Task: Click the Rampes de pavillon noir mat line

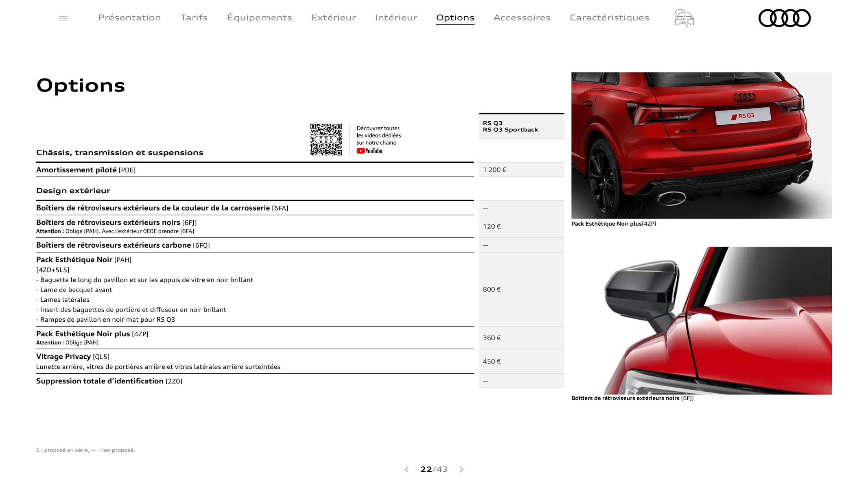Action: coord(105,320)
